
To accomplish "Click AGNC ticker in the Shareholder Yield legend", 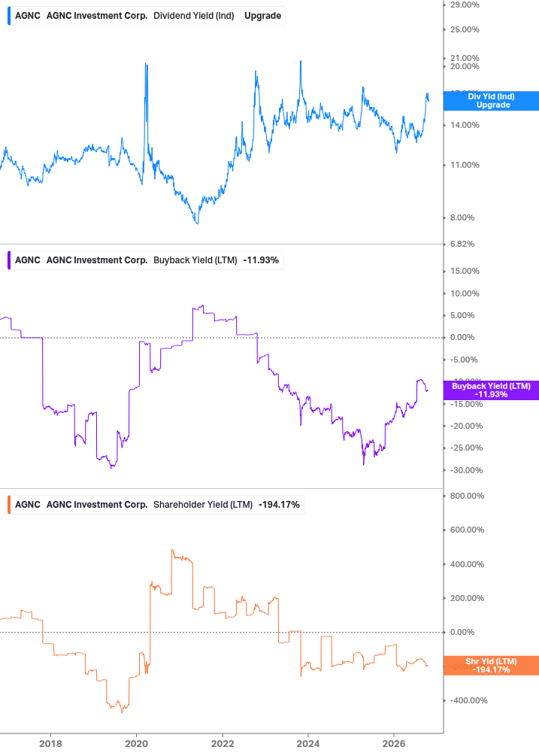I will pyautogui.click(x=28, y=504).
